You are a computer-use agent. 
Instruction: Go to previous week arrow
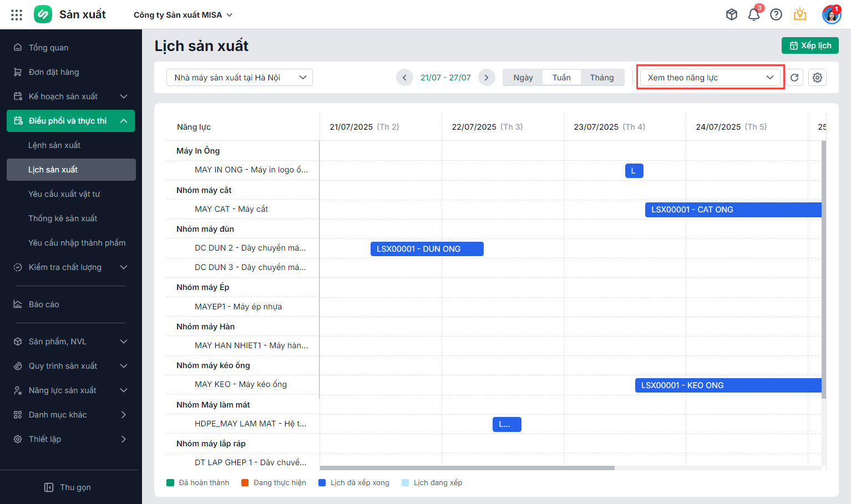404,78
